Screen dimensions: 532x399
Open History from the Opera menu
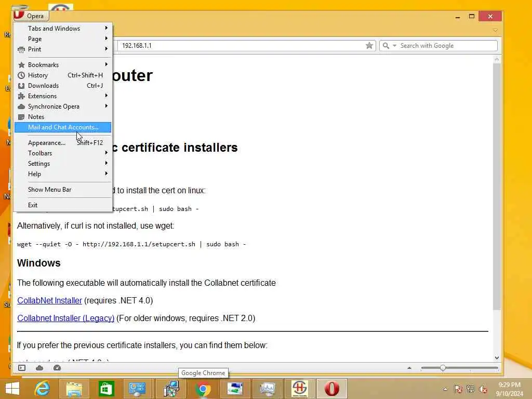(63, 75)
